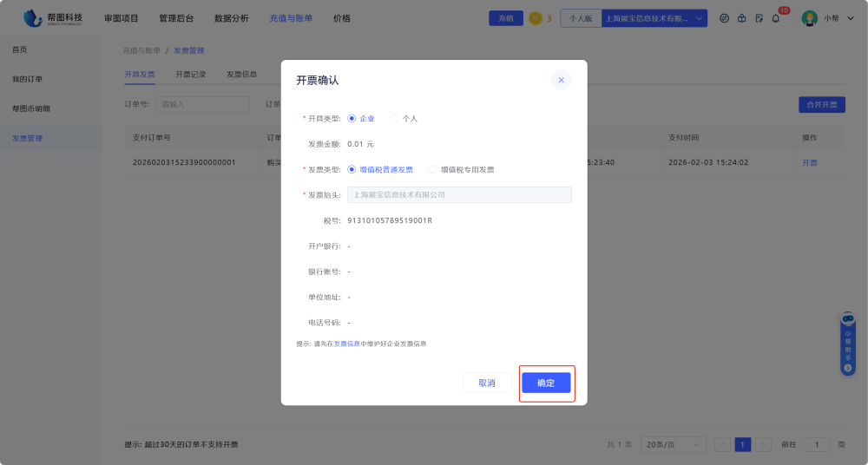
Task: Select 企业 invoice issuer type
Action: [352, 118]
